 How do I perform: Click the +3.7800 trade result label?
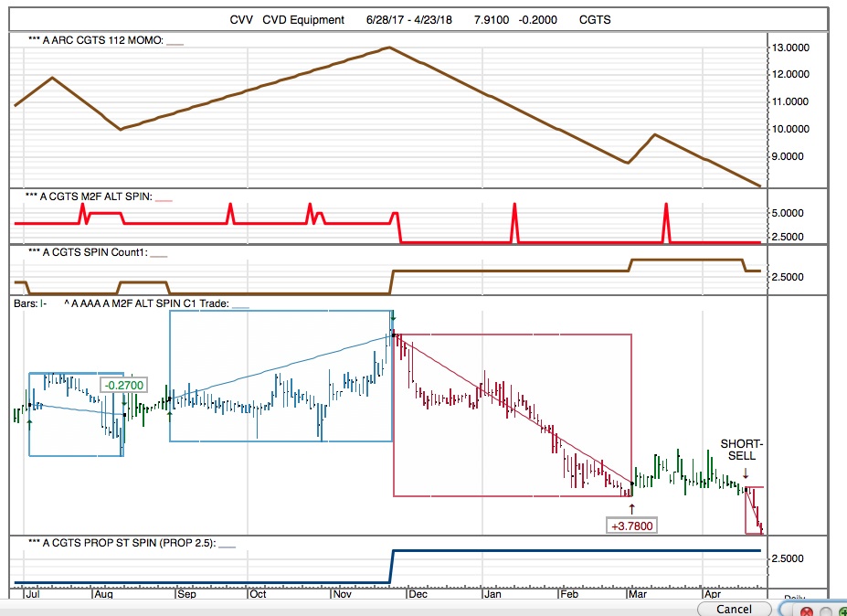pyautogui.click(x=632, y=526)
